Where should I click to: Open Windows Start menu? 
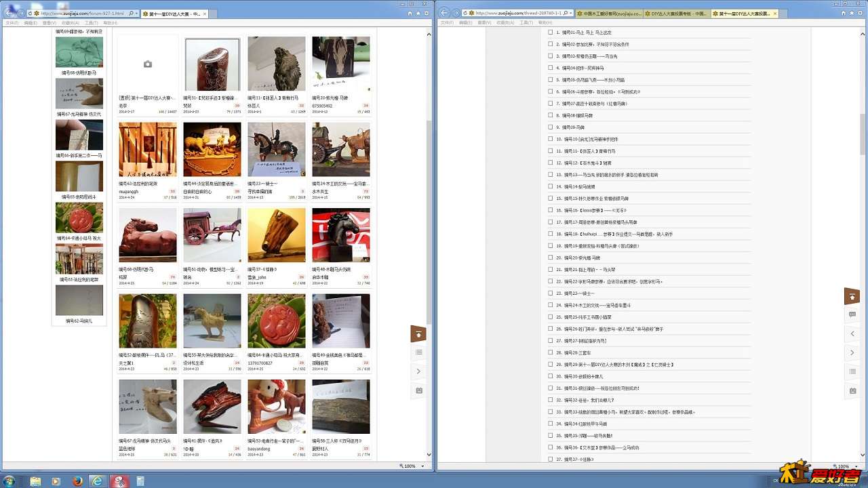[x=9, y=481]
